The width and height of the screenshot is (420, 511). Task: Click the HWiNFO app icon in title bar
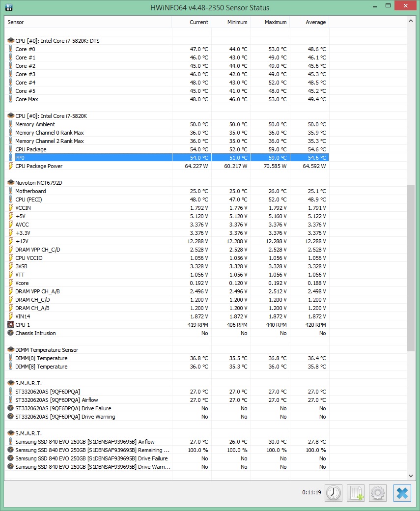tap(9, 7)
